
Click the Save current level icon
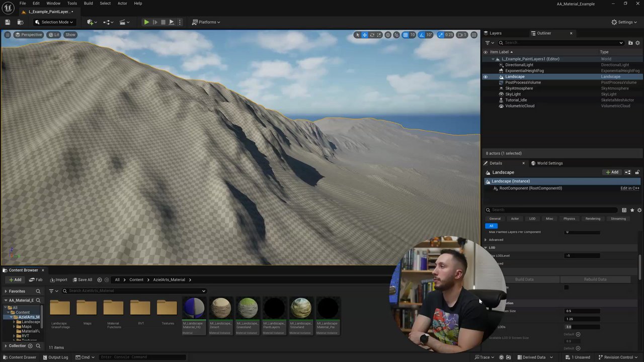8,22
